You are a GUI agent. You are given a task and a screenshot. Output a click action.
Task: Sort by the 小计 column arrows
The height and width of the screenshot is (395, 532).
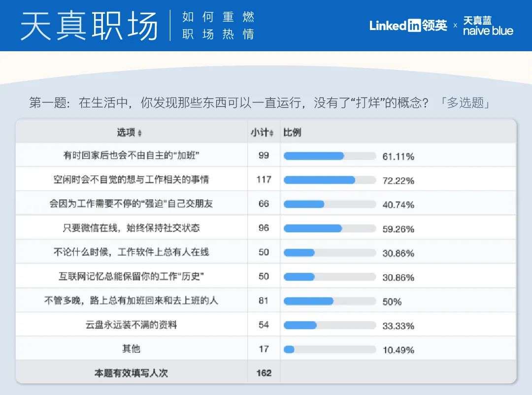click(x=271, y=133)
